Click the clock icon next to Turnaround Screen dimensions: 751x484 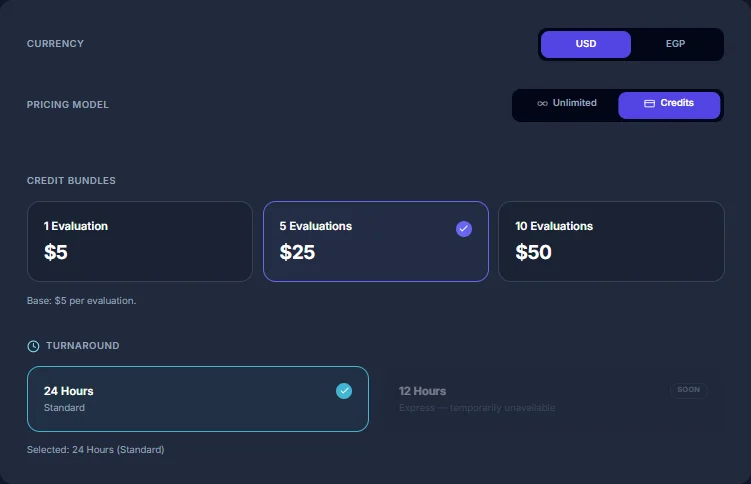point(33,346)
